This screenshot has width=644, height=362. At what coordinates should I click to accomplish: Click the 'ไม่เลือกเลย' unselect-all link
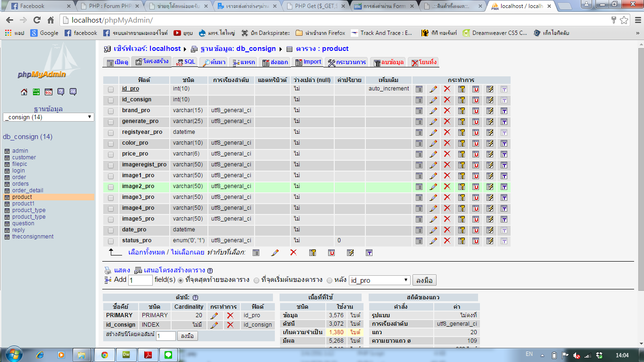(187, 252)
